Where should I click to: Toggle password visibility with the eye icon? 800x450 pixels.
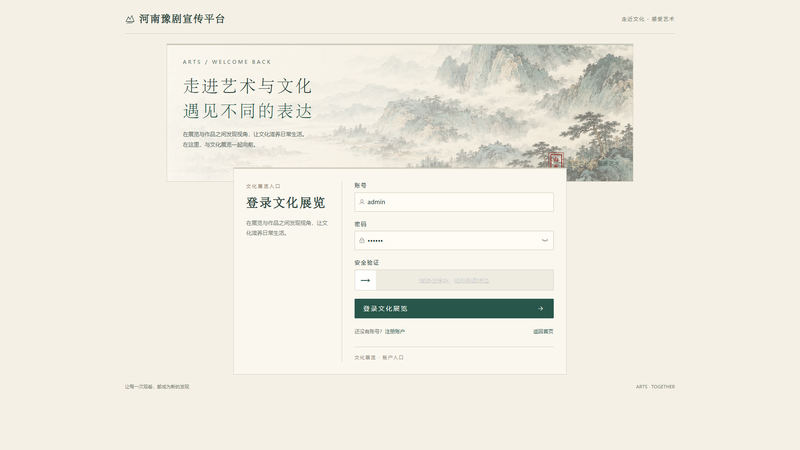click(x=544, y=240)
